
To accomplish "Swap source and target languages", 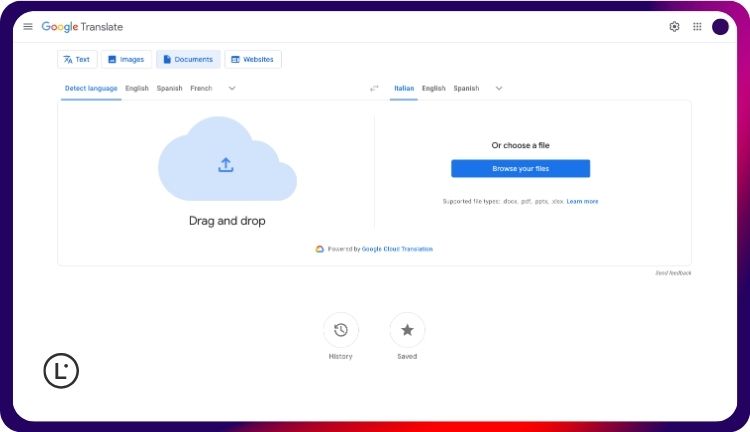I will 374,89.
